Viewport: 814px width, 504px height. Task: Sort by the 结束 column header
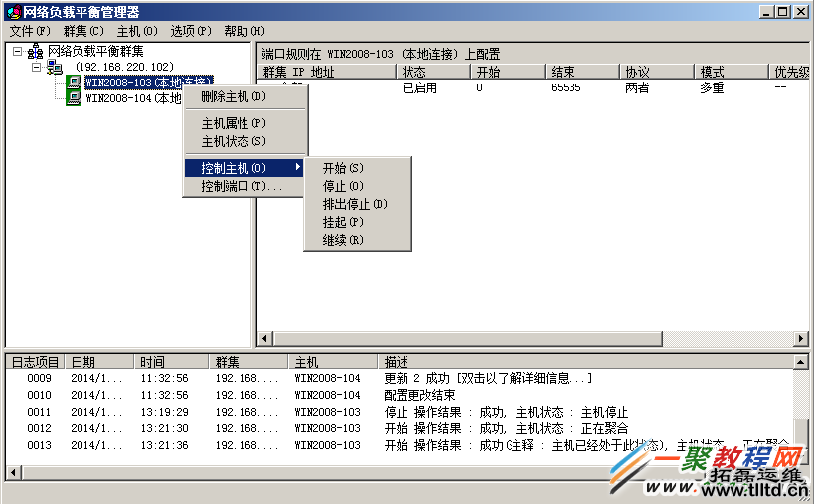point(582,72)
